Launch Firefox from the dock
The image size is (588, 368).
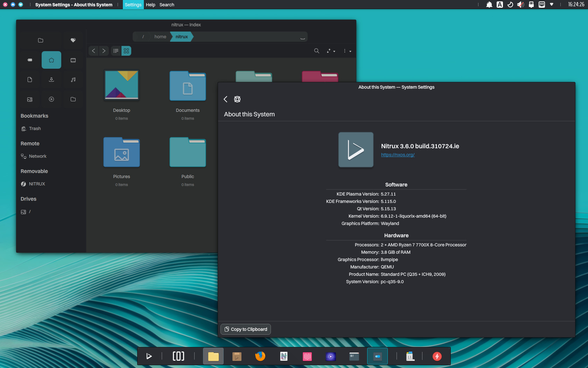tap(260, 356)
